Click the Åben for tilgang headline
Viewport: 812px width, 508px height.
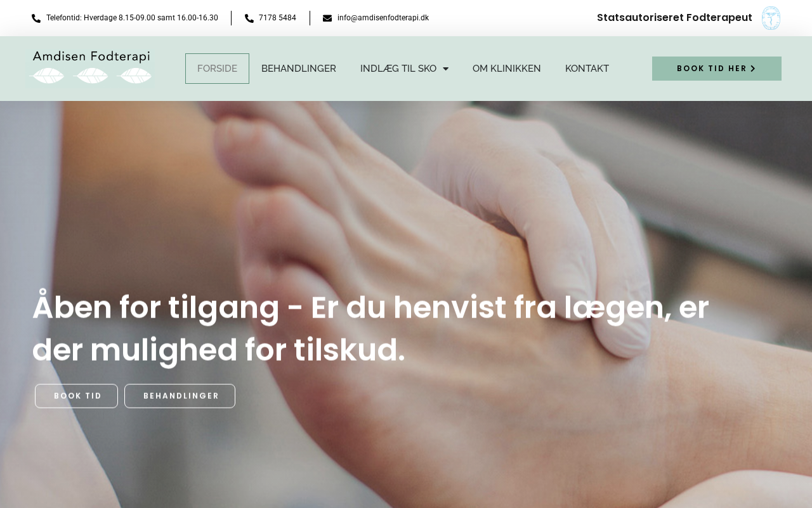(370, 329)
